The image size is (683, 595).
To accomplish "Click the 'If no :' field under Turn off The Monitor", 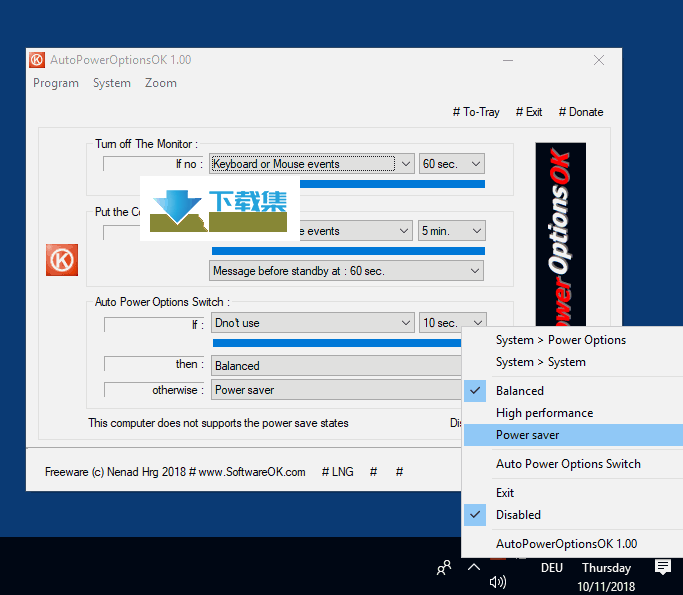I will [x=153, y=164].
